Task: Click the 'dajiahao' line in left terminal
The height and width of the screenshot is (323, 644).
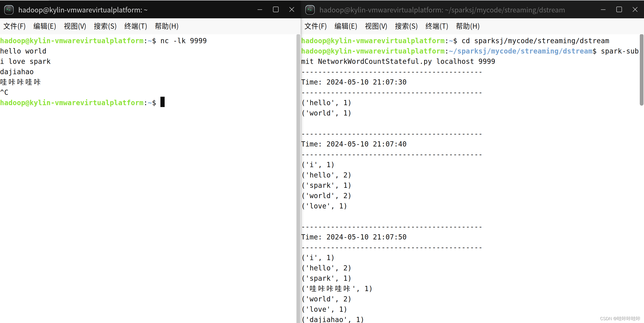Action: click(17, 72)
